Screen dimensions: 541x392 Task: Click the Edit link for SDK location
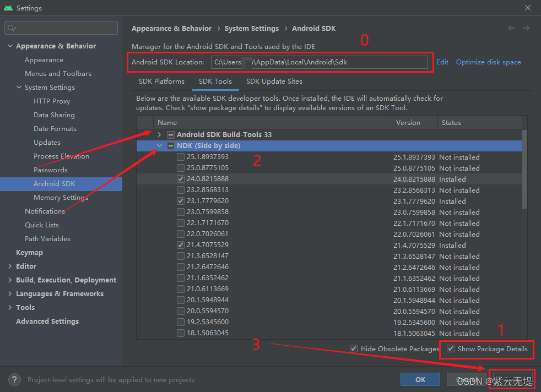click(442, 62)
